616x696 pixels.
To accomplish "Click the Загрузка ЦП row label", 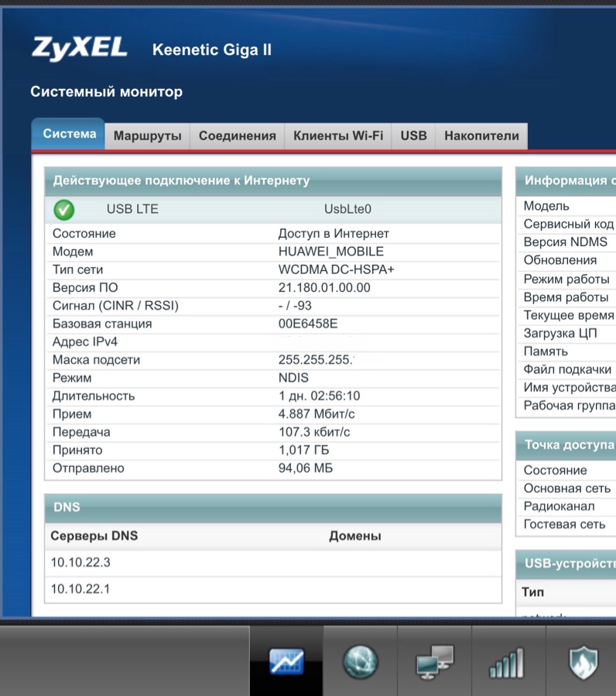I will click(560, 334).
